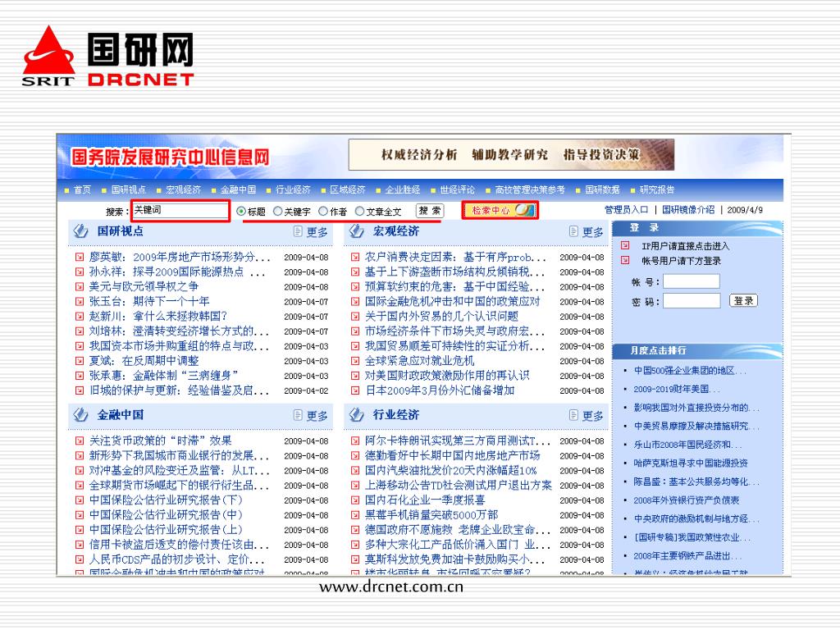This screenshot has width=840, height=630.
Task: Select the 标题 radio button
Action: pos(240,211)
